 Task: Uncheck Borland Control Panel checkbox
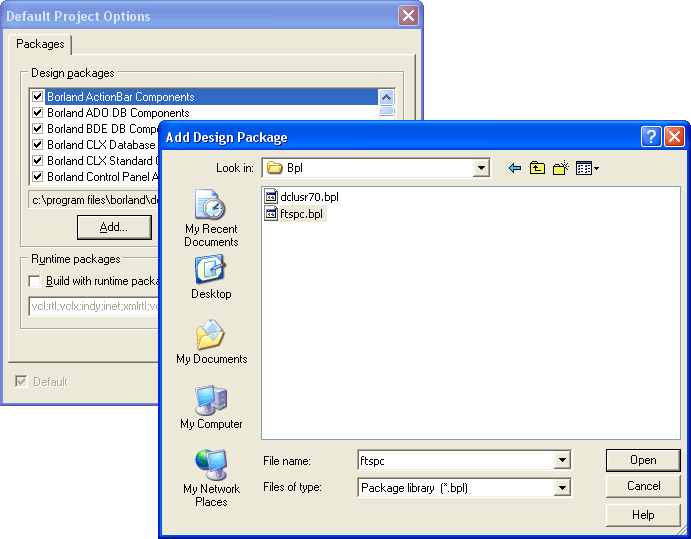coord(37,176)
